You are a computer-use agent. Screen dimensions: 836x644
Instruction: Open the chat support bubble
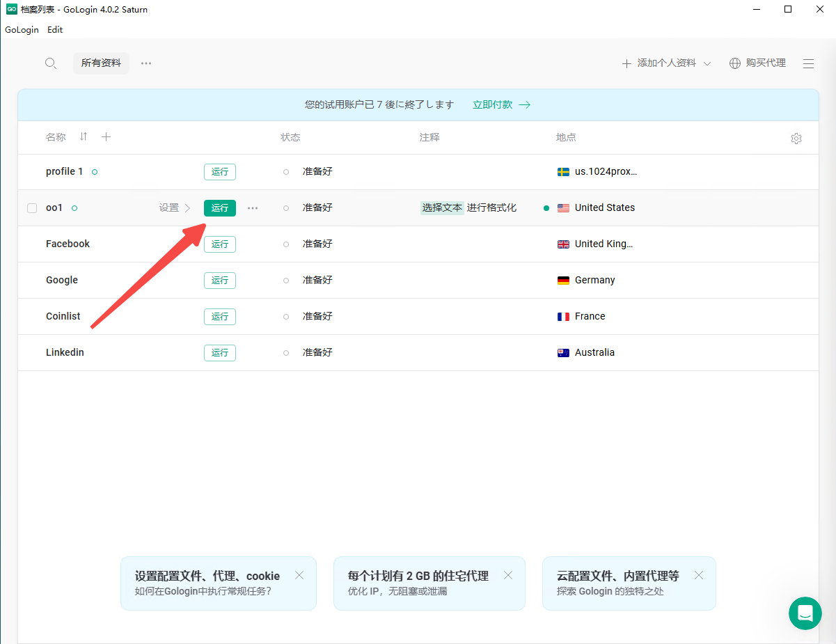[x=805, y=613]
